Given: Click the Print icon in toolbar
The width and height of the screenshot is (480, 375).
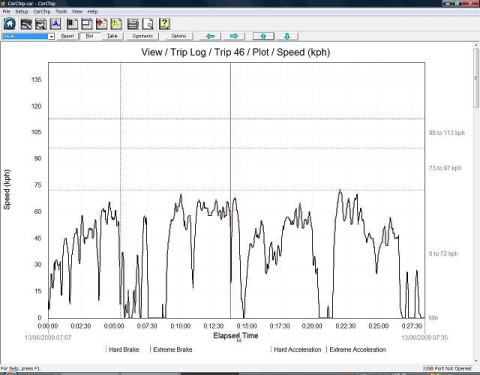Looking at the screenshot, I should tap(133, 24).
